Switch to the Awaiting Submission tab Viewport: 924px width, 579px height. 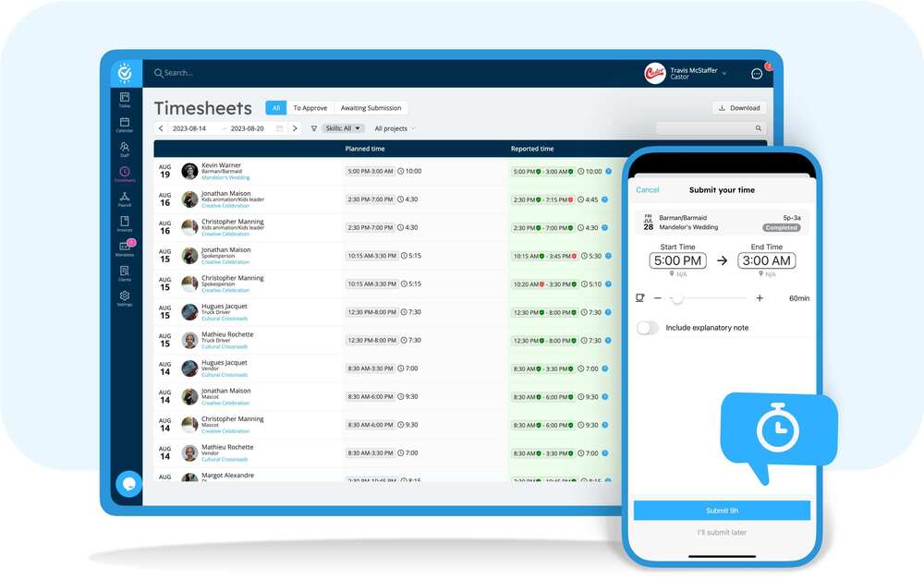(x=371, y=108)
